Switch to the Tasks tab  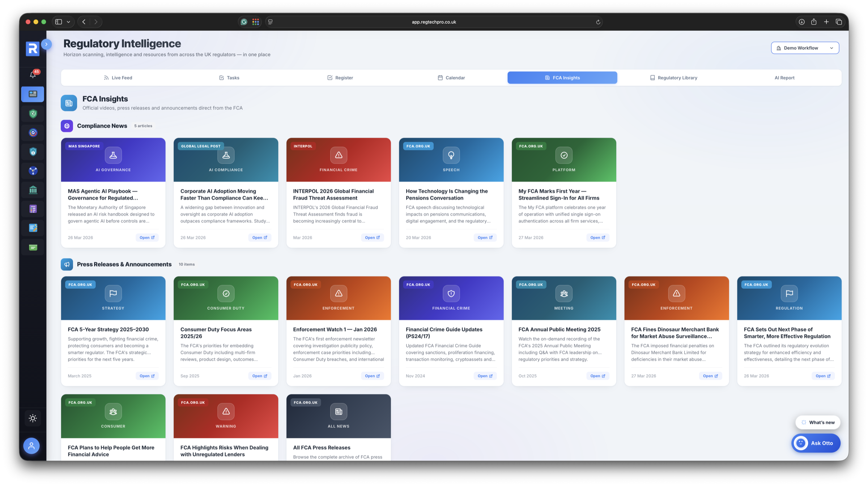229,78
